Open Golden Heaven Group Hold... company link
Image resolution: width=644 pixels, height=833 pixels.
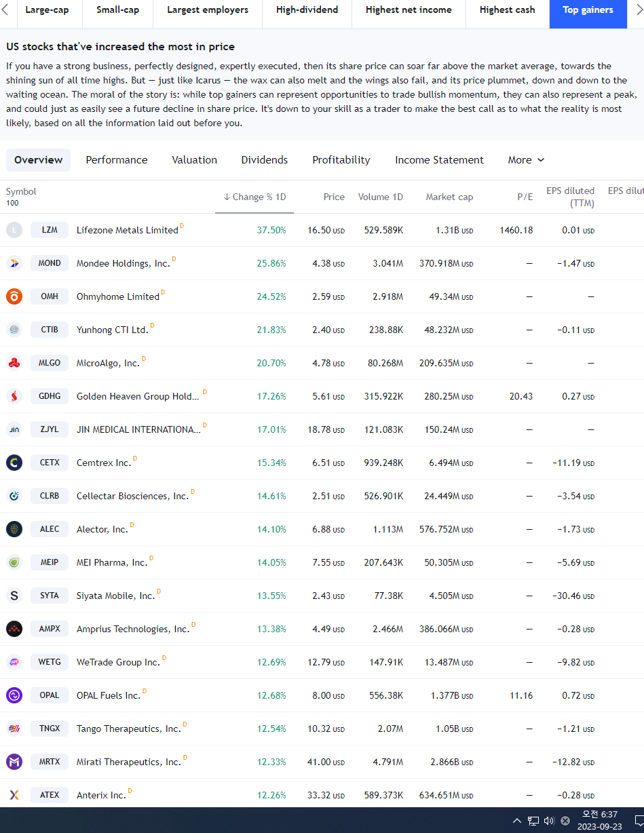point(138,396)
